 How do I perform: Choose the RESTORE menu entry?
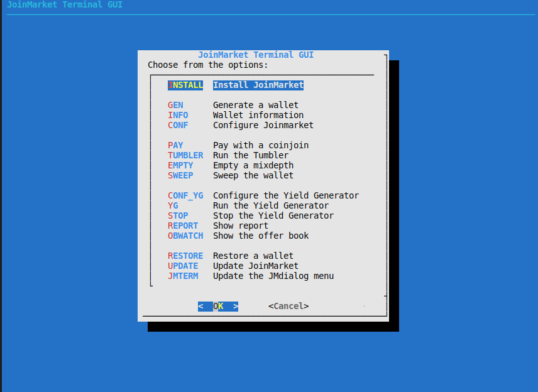point(185,256)
